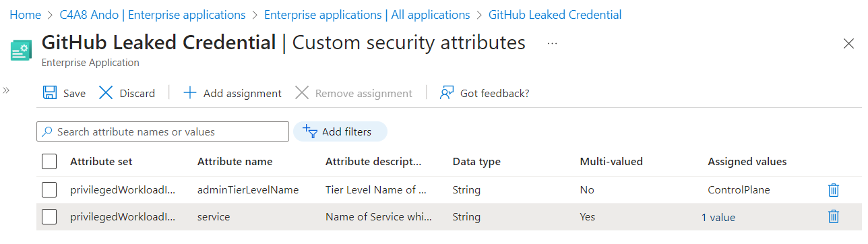This screenshot has width=868, height=244.
Task: Click the magnifier icon in search box
Action: [47, 131]
